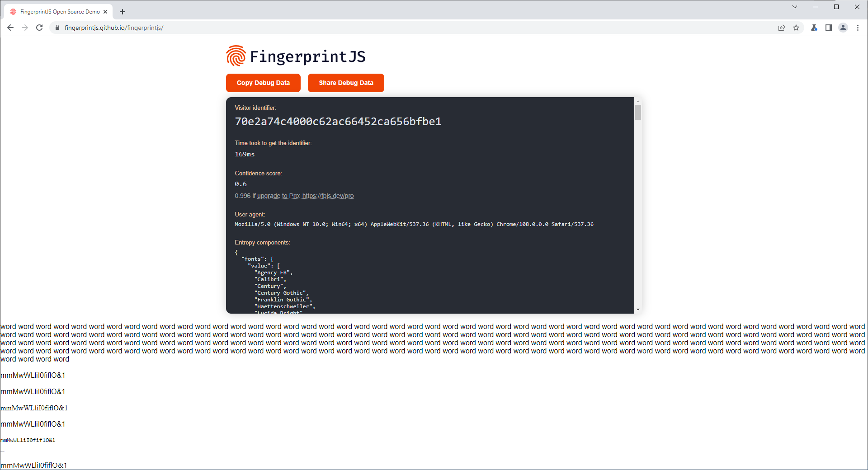
Task: Click the Copy Debug Data button
Action: click(x=263, y=83)
